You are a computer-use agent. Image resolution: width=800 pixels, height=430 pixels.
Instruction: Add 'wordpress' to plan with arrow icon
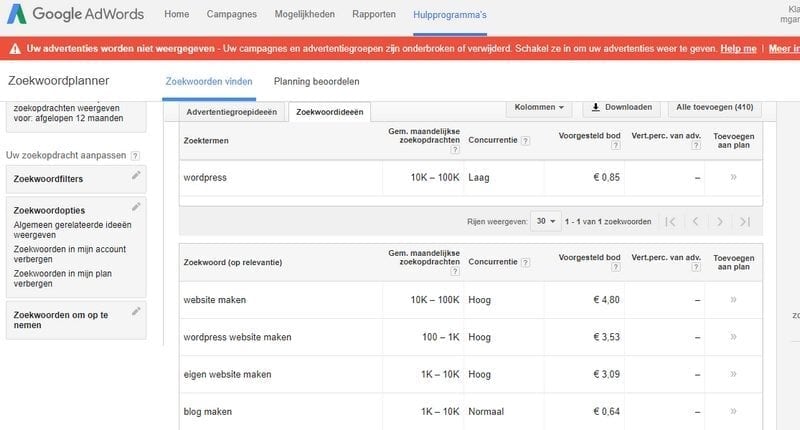click(733, 177)
